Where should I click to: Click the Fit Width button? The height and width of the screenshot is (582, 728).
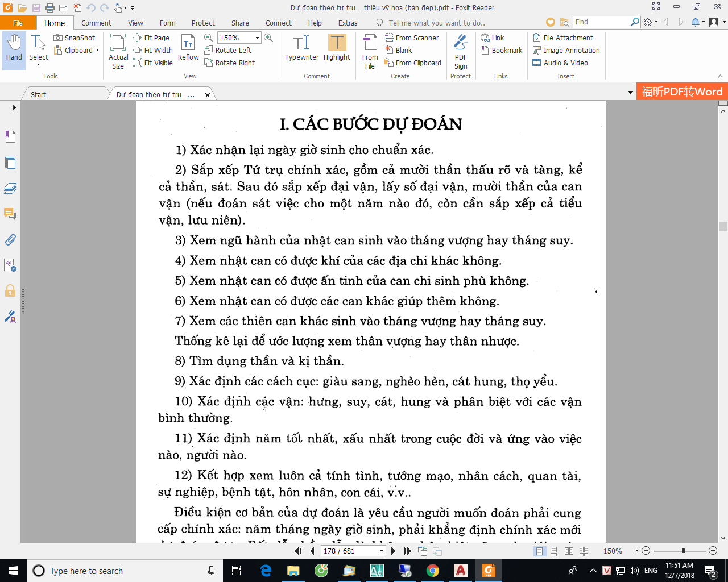tap(153, 50)
